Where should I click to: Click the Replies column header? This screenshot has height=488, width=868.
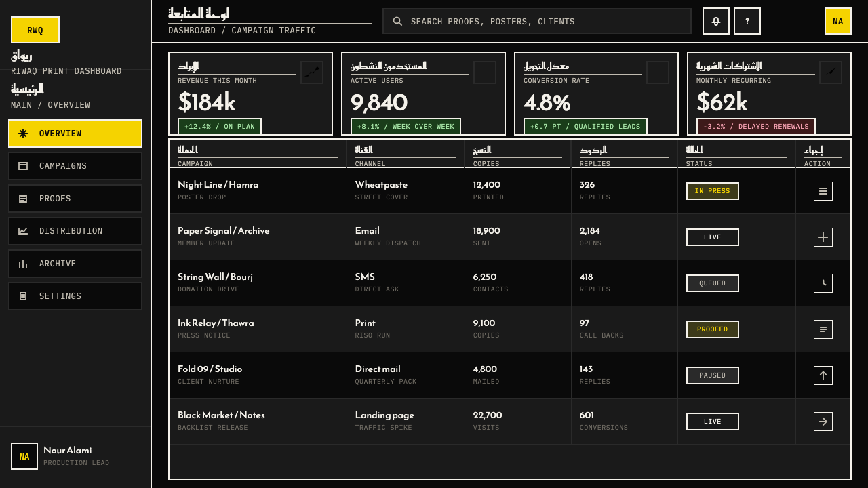click(625, 154)
